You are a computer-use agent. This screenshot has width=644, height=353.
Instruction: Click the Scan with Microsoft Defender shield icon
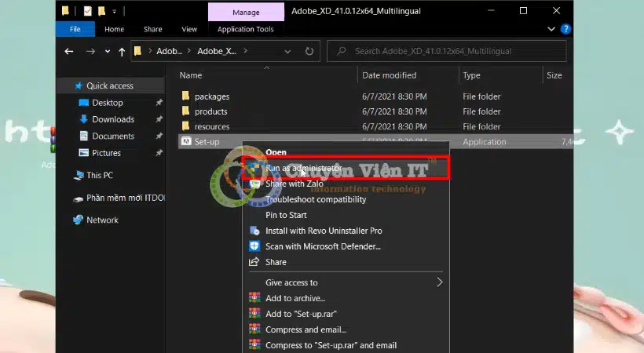pyautogui.click(x=254, y=246)
